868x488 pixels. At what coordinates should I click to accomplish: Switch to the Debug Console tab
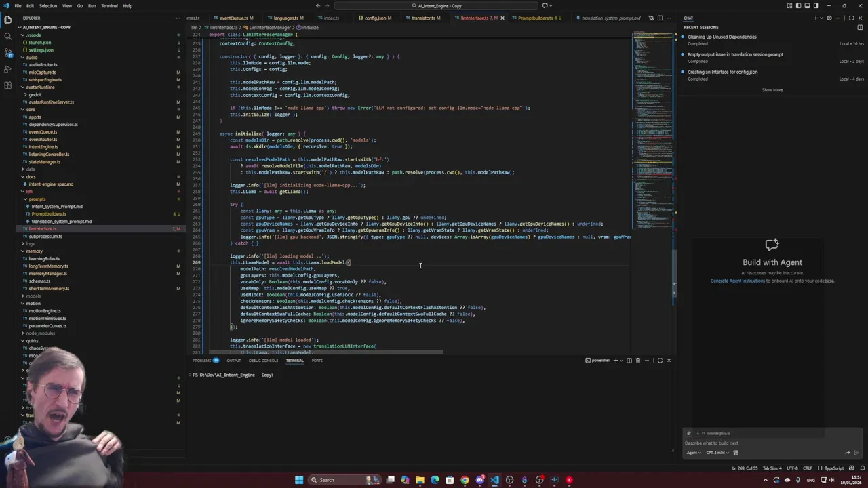point(263,361)
